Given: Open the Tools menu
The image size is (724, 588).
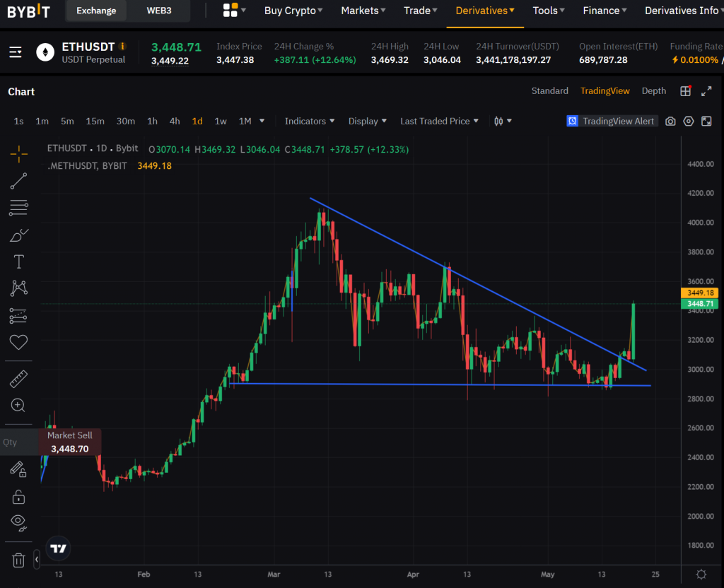Looking at the screenshot, I should (x=549, y=11).
